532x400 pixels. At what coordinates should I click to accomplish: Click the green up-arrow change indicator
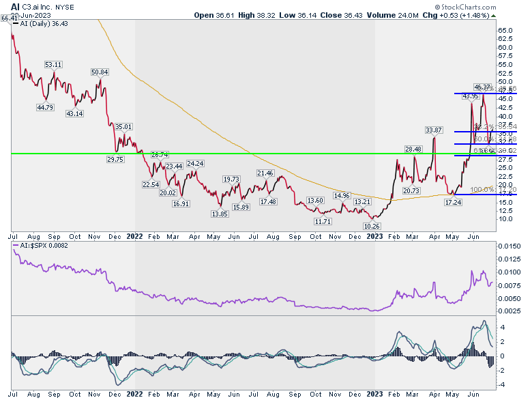coord(493,16)
